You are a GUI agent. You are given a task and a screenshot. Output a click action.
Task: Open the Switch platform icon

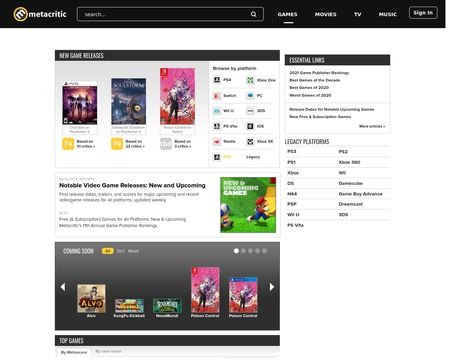point(217,96)
